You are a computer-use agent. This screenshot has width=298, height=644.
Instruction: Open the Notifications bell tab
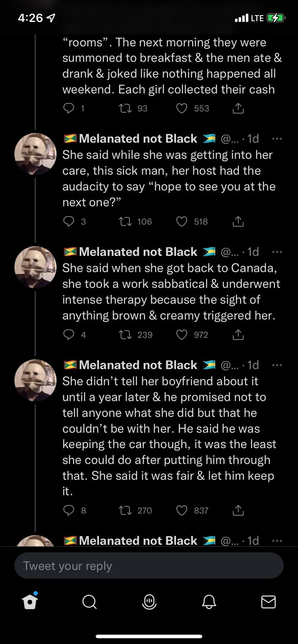209,601
